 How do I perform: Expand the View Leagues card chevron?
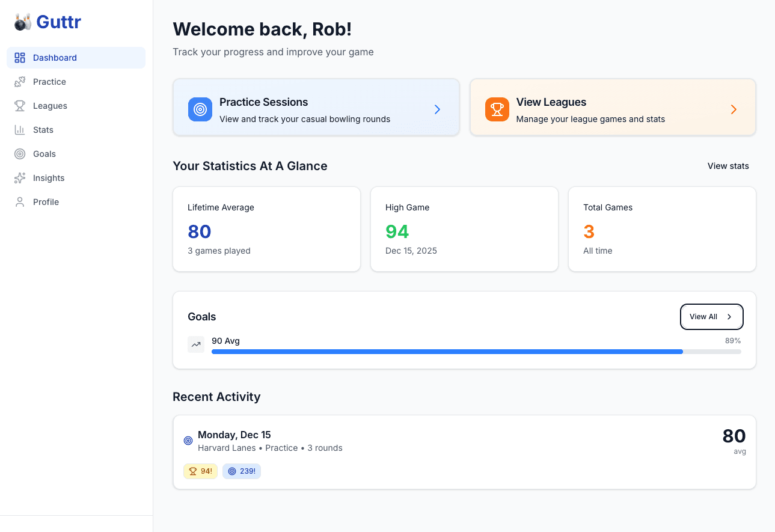click(x=734, y=109)
